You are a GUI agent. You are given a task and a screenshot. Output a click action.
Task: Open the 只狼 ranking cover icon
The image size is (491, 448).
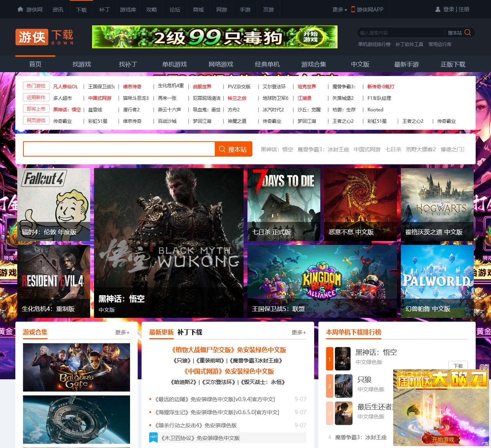point(343,386)
